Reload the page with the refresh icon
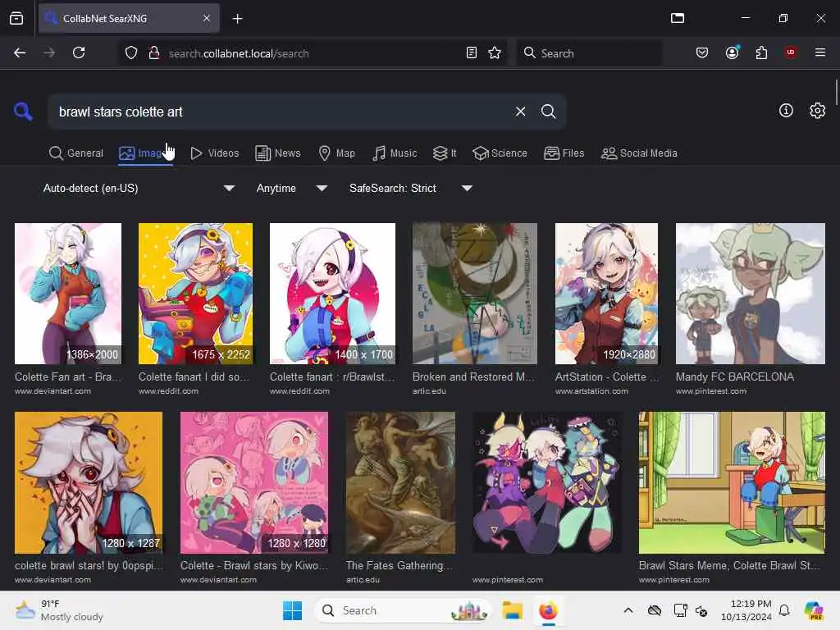This screenshot has height=630, width=840. (79, 52)
